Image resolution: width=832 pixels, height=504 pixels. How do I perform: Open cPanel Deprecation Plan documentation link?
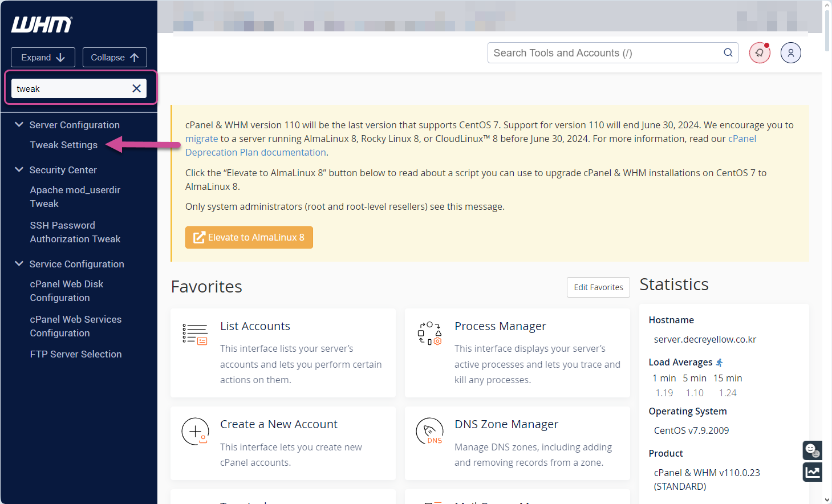(x=470, y=145)
